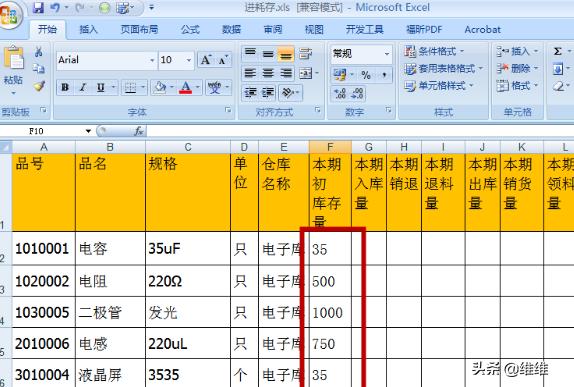Select the Format Painter brush icon
Image resolution: width=574 pixels, height=387 pixels.
(39, 86)
